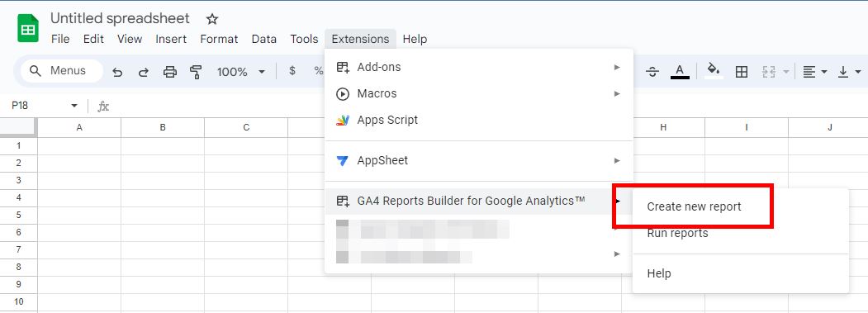Select GA4 Reports Builder for Google Analytics
868x313 pixels.
(479, 201)
